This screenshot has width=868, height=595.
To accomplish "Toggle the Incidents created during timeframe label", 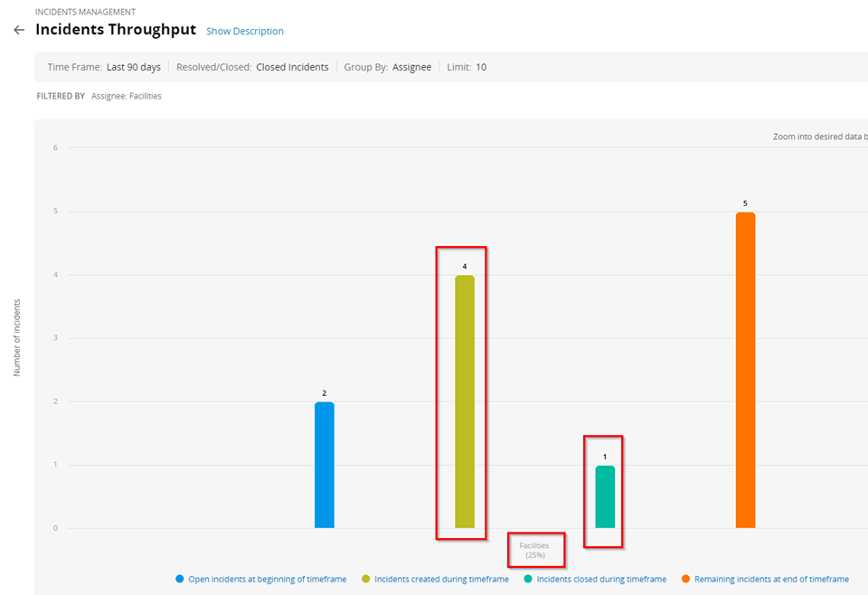I will pyautogui.click(x=441, y=579).
